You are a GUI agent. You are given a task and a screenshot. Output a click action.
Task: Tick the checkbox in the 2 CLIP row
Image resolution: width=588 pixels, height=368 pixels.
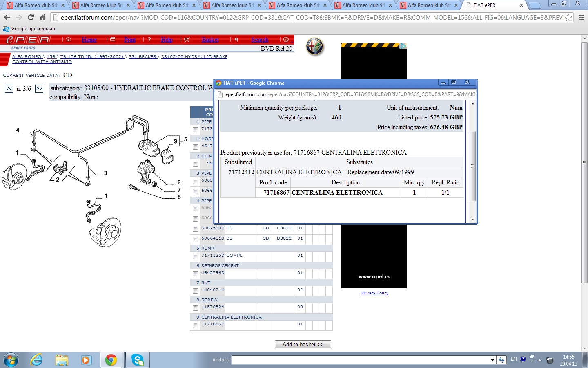[x=195, y=164]
